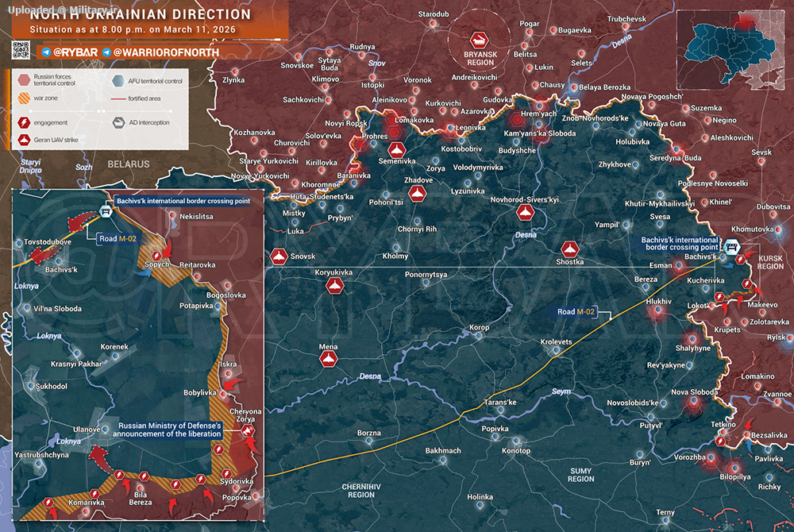Image resolution: width=794 pixels, height=532 pixels.
Task: Click the Geran UAV strike icon at Semenivka
Action: [396, 150]
